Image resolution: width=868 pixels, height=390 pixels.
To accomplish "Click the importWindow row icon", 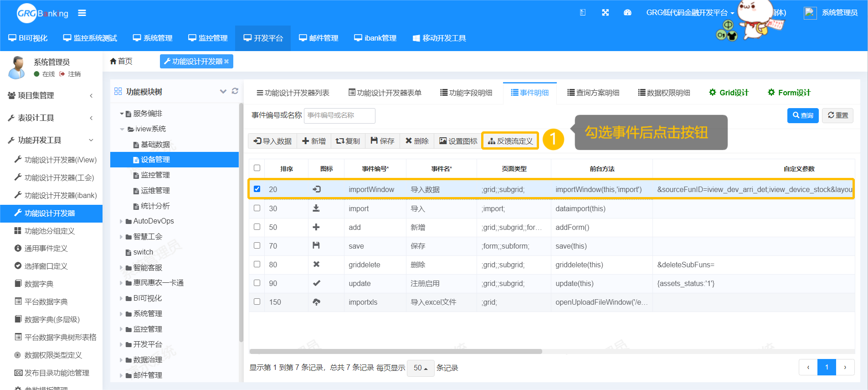I will pos(316,189).
